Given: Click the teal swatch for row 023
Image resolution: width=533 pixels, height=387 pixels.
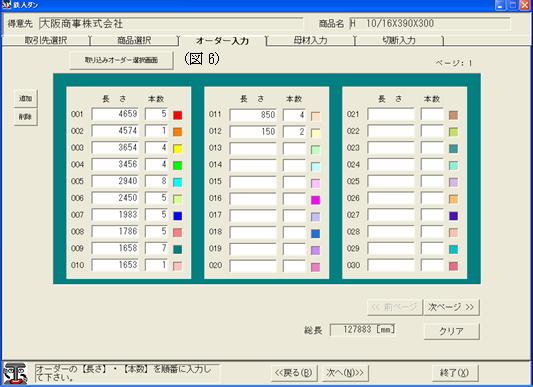Looking at the screenshot, I should (453, 149).
